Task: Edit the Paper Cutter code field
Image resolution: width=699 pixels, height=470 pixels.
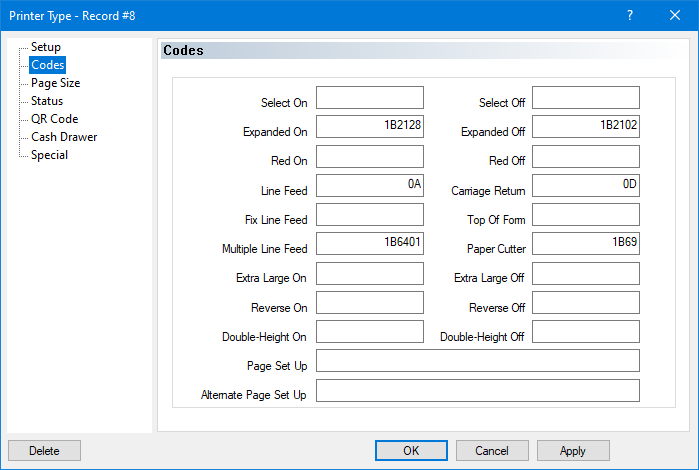Action: coord(585,244)
